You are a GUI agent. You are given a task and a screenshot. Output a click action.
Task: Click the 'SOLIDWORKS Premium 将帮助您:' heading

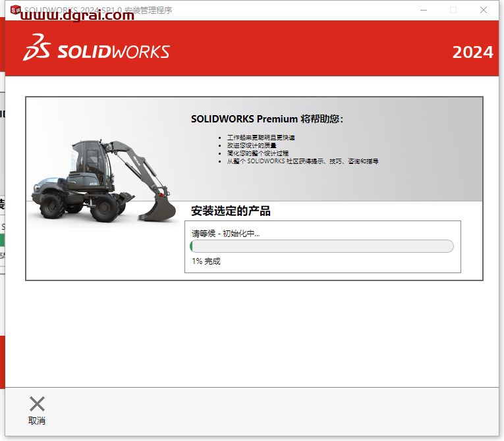pos(267,119)
